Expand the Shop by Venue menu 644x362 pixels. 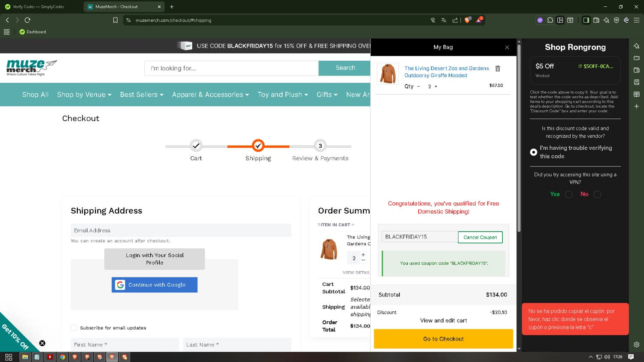84,95
